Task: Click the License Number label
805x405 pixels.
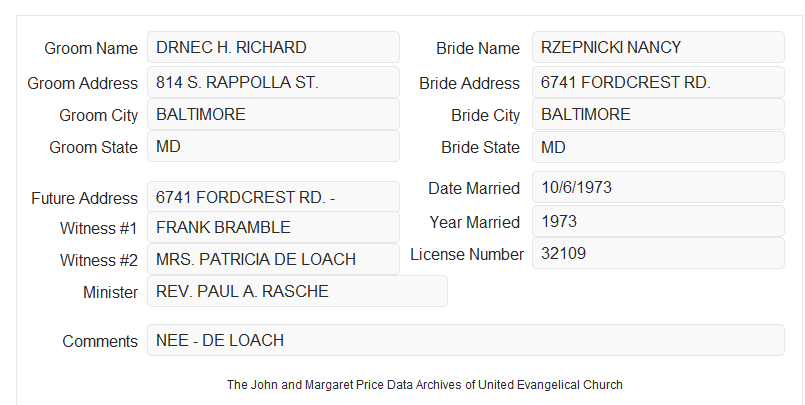Action: point(467,254)
